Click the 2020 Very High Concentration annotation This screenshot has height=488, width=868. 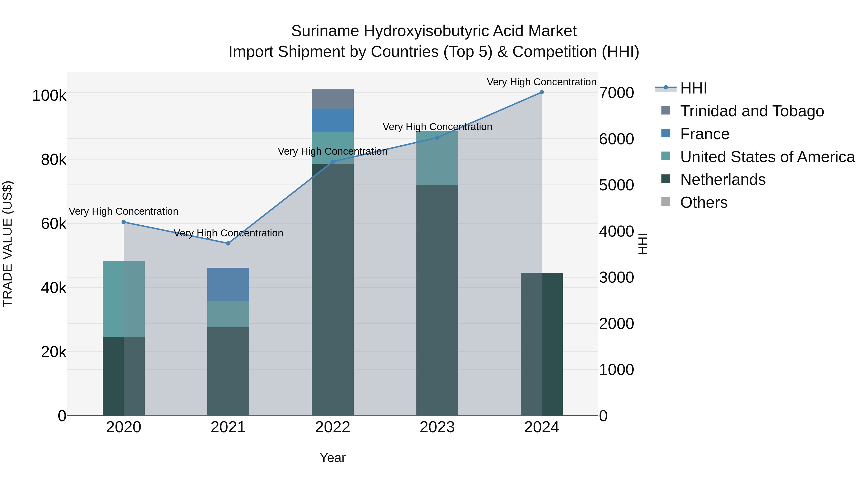(x=124, y=212)
